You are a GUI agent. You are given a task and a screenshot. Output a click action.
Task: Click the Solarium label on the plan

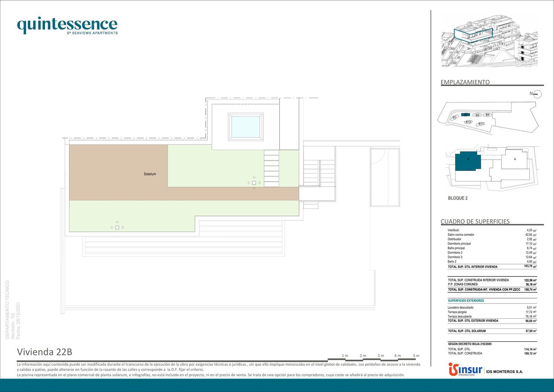[x=150, y=174]
